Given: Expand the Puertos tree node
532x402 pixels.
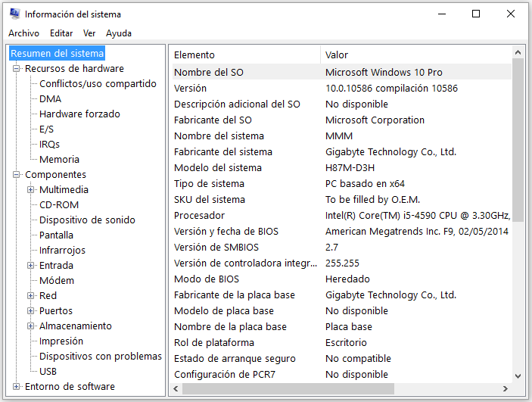Looking at the screenshot, I should coord(30,310).
